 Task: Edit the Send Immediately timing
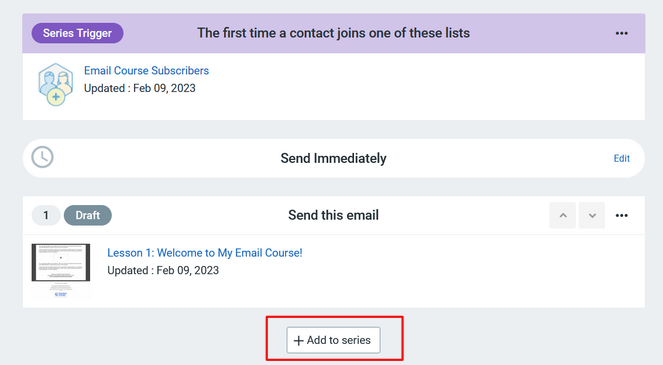tap(622, 158)
